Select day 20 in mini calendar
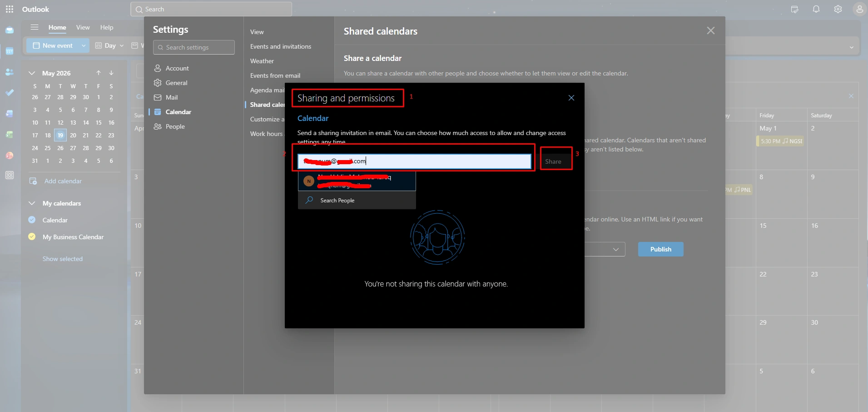This screenshot has width=868, height=412. pyautogui.click(x=73, y=135)
